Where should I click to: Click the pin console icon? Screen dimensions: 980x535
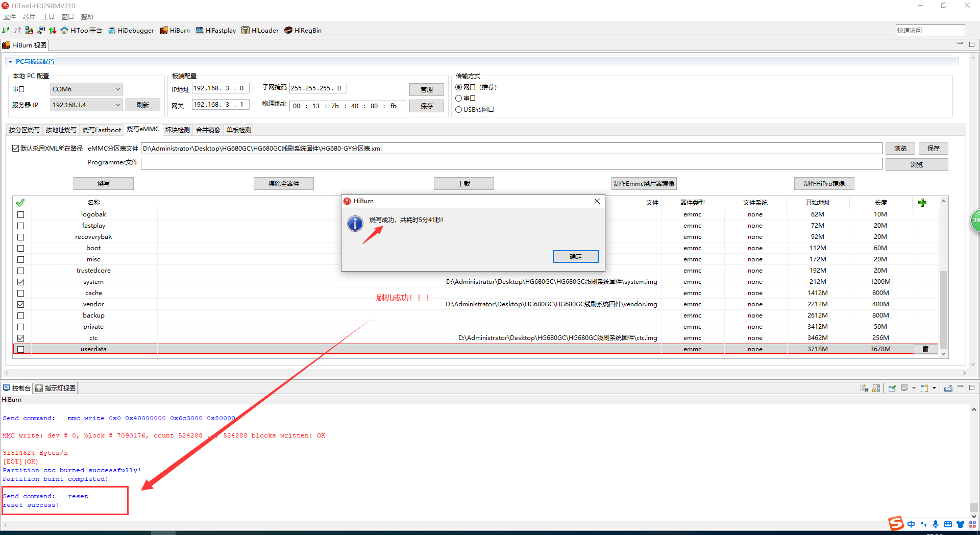pyautogui.click(x=892, y=388)
